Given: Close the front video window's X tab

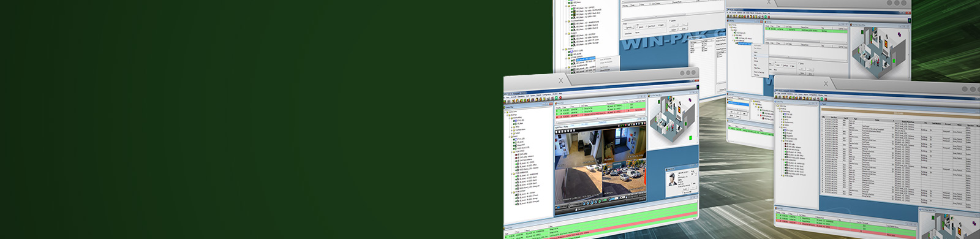Looking at the screenshot, I should pyautogui.click(x=560, y=80).
